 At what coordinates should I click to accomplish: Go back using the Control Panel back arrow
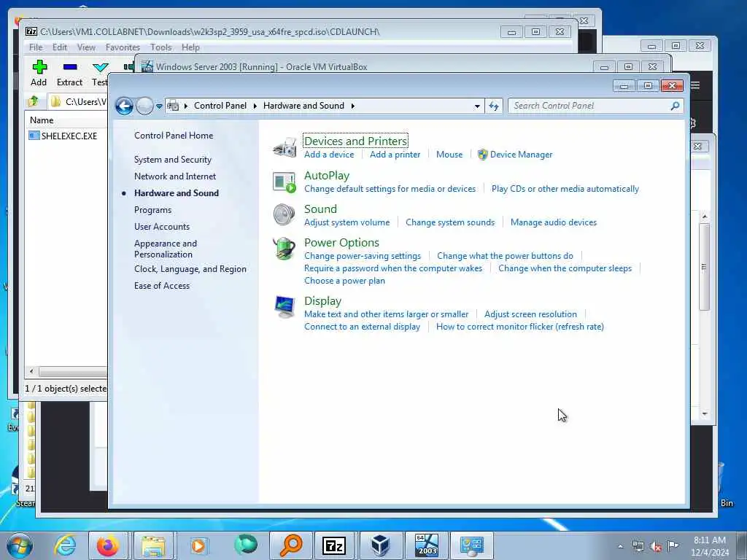click(x=124, y=106)
